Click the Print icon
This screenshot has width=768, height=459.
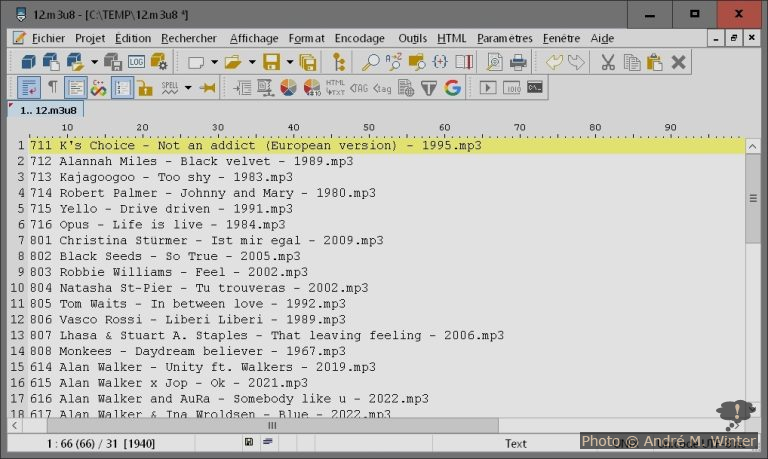(x=518, y=62)
